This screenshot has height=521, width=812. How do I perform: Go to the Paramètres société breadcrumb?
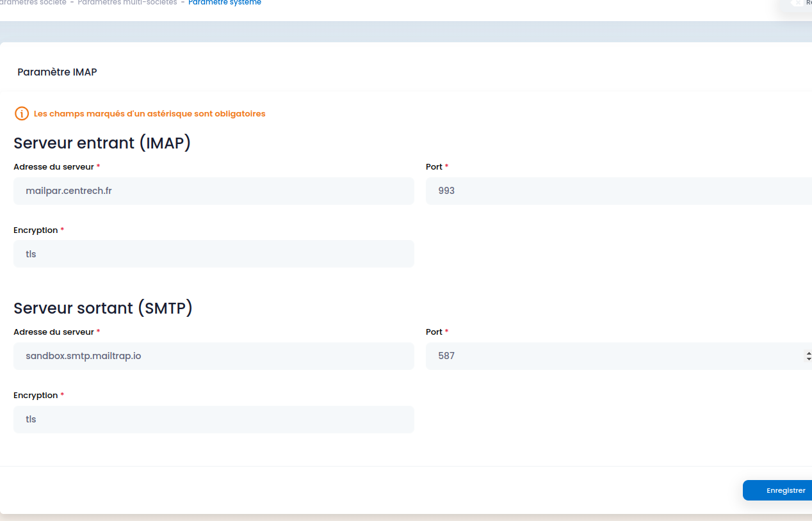(x=33, y=3)
